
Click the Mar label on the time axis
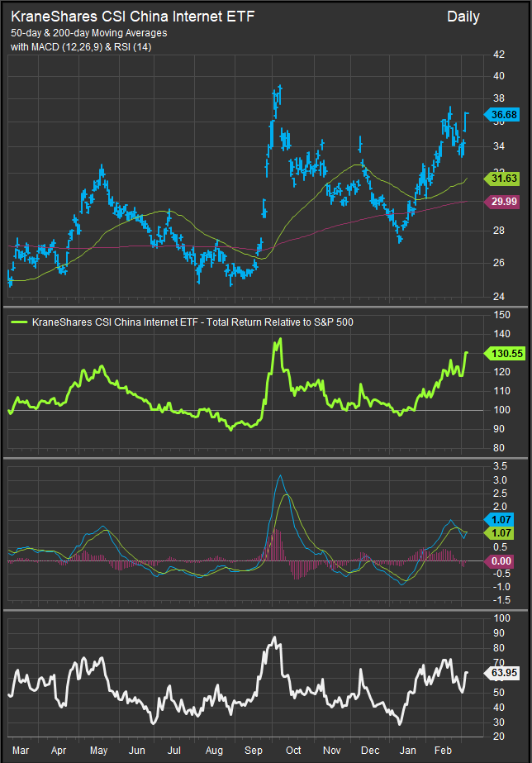click(21, 751)
